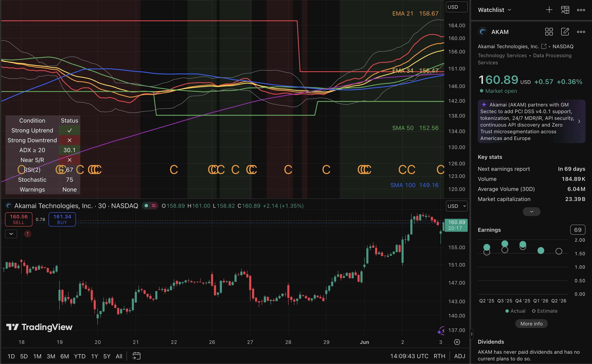The width and height of the screenshot is (592, 364).
Task: Click the AKAM company logo
Action: click(483, 32)
